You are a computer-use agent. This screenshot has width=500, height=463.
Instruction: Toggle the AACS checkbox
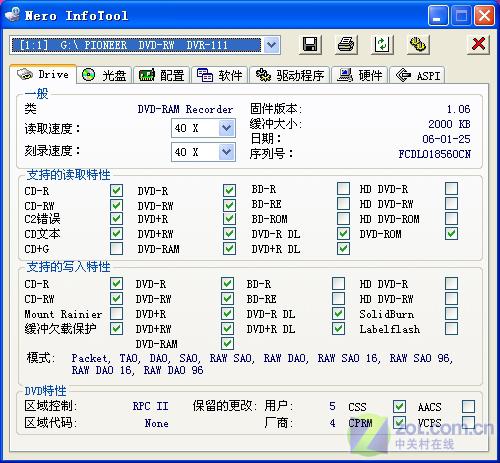pos(468,406)
